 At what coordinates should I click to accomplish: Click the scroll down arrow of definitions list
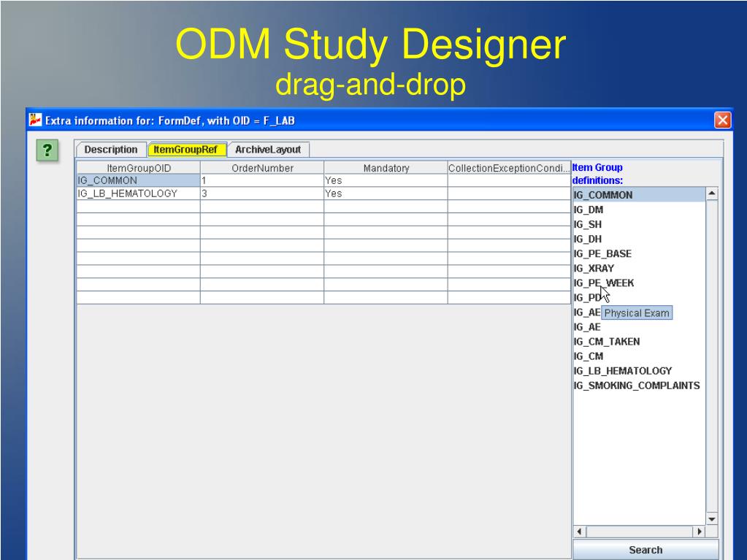[712, 519]
